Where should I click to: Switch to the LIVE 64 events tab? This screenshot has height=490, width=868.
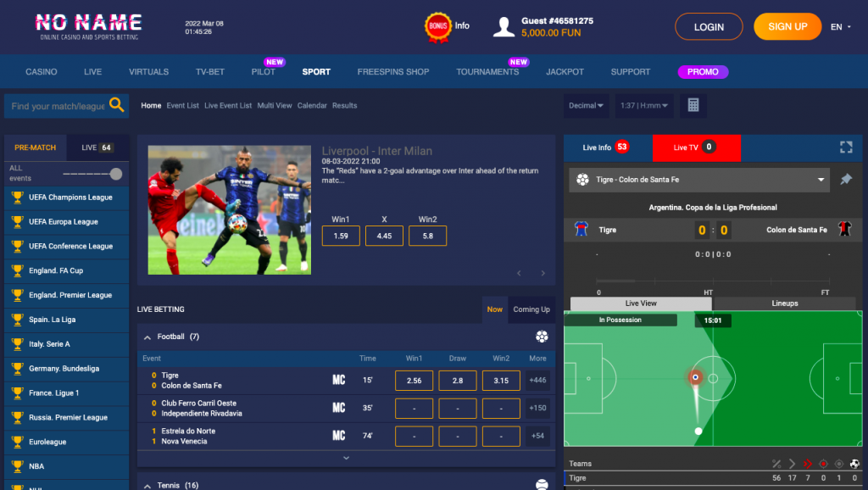pos(97,148)
